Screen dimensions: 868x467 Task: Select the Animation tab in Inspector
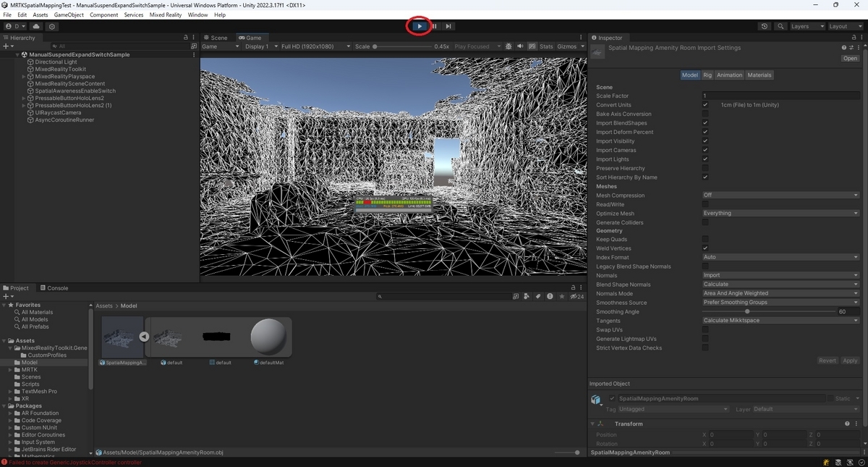click(729, 75)
